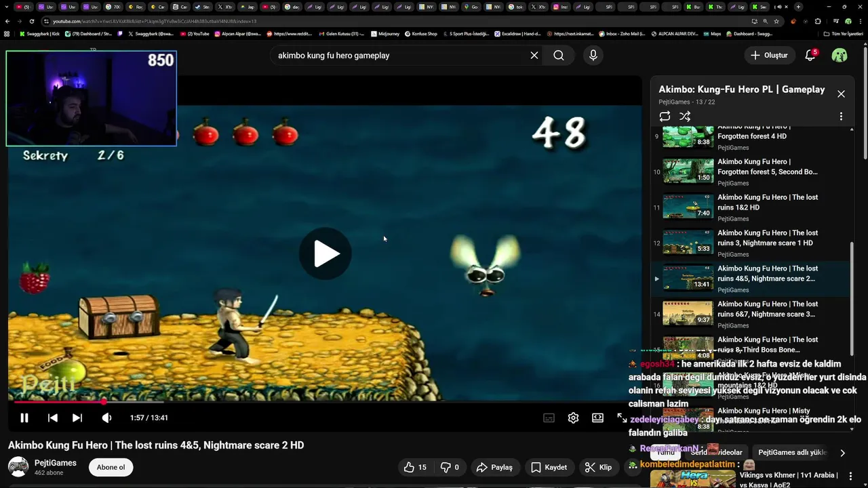868x488 pixels.
Task: Subscribe using Abone ol button
Action: [111, 467]
